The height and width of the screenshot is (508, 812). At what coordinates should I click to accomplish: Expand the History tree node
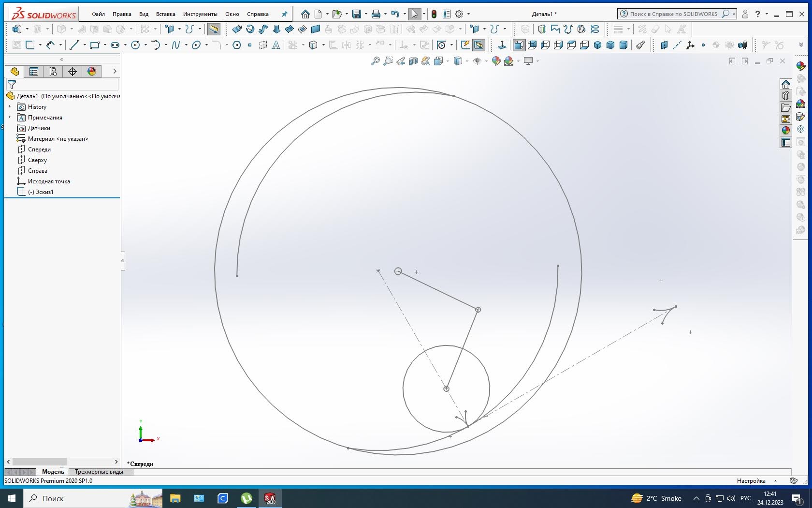pyautogui.click(x=10, y=107)
